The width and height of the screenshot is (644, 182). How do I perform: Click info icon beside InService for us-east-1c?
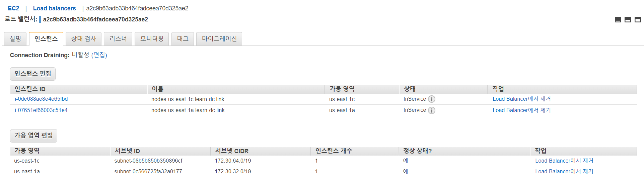click(x=432, y=99)
